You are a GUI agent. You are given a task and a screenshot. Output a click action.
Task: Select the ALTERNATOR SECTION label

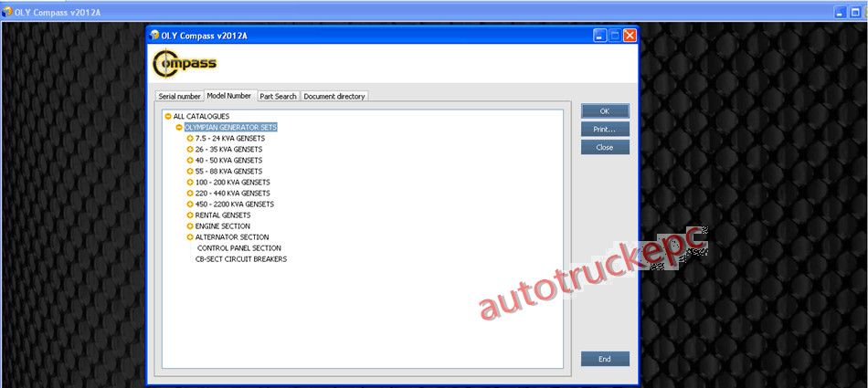coord(232,237)
